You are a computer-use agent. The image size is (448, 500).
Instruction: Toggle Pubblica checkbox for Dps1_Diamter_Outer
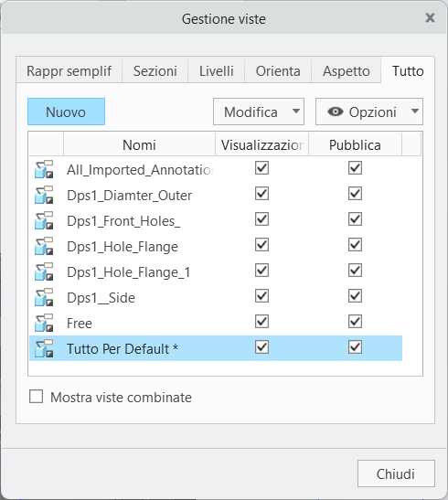click(355, 193)
